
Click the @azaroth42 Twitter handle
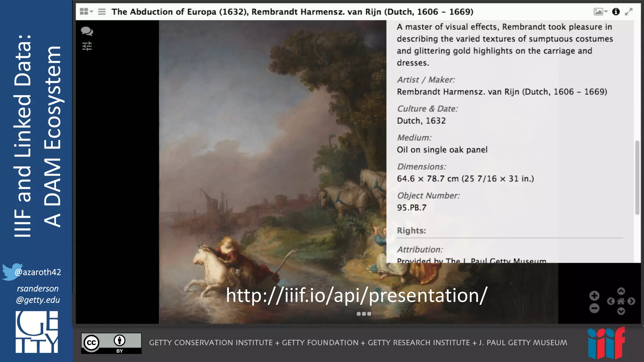(38, 272)
